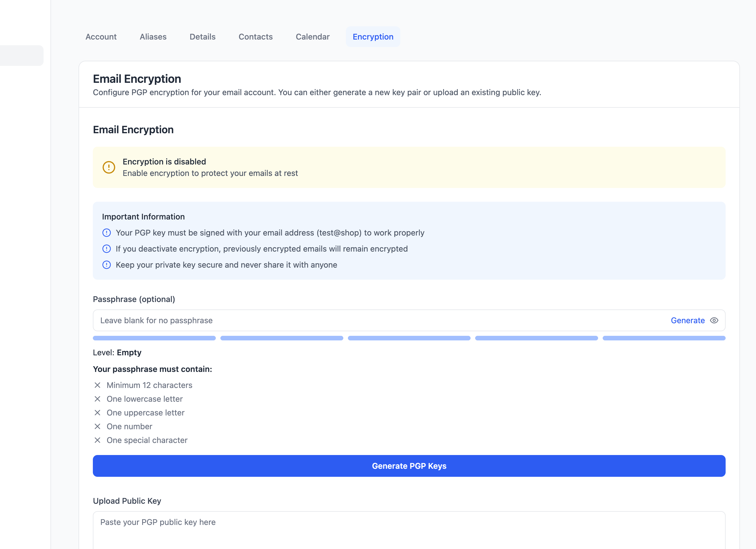The height and width of the screenshot is (549, 756).
Task: Switch to the Aliases tab
Action: (x=153, y=37)
